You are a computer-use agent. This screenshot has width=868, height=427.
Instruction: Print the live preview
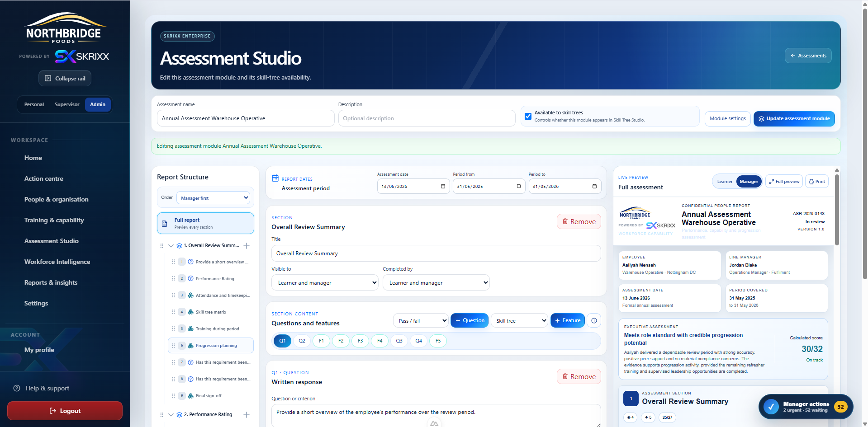pyautogui.click(x=817, y=181)
